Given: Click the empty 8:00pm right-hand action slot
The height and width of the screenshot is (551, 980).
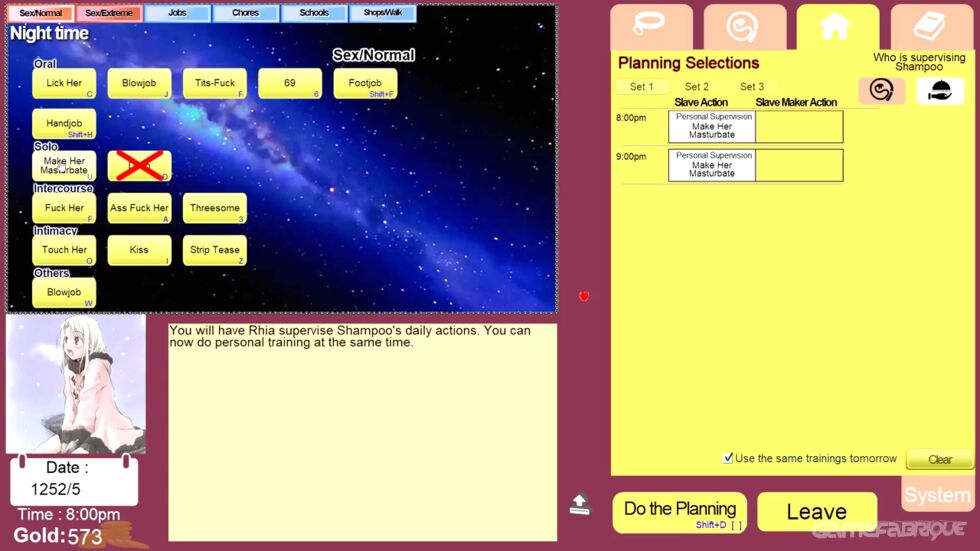Looking at the screenshot, I should coord(799,127).
